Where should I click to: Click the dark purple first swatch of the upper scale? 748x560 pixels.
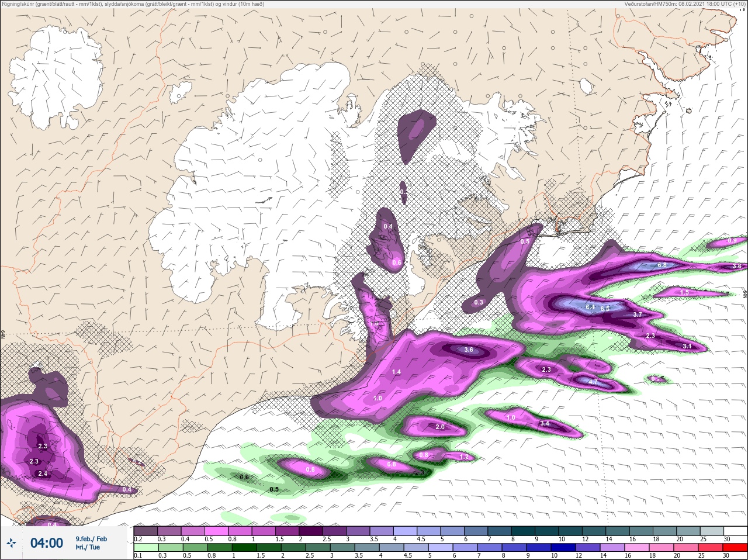click(x=146, y=531)
